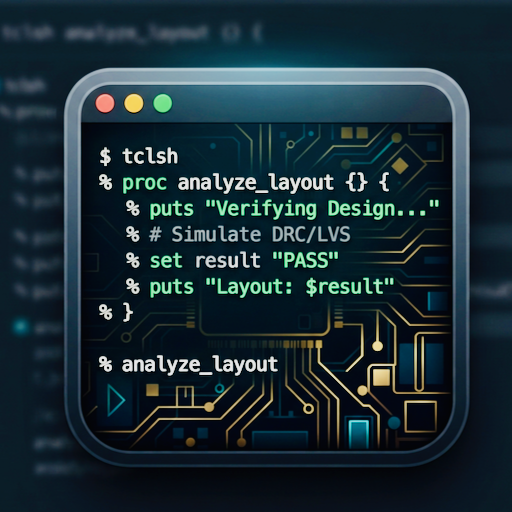This screenshot has width=512, height=512.
Task: Click the closing brace line '% }'
Action: 116,312
